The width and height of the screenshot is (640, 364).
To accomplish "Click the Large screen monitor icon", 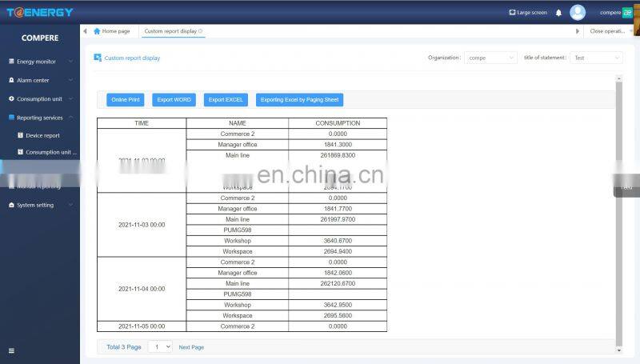I will click(513, 13).
